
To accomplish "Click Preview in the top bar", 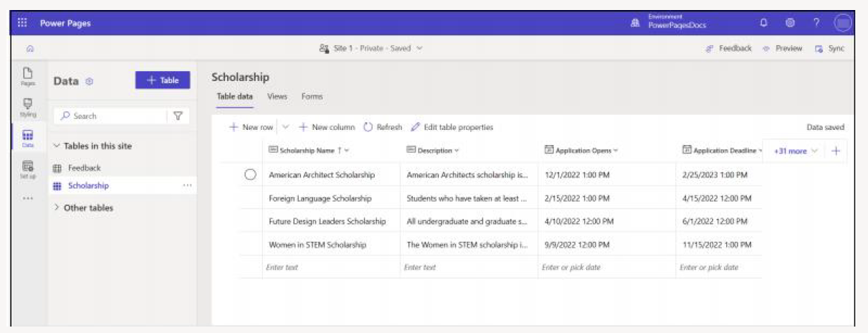I will pyautogui.click(x=782, y=49).
